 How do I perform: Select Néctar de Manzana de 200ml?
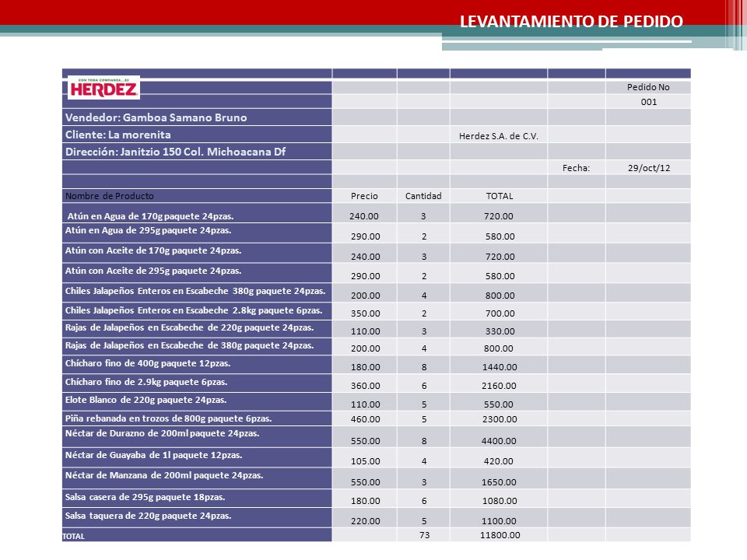pyautogui.click(x=164, y=475)
